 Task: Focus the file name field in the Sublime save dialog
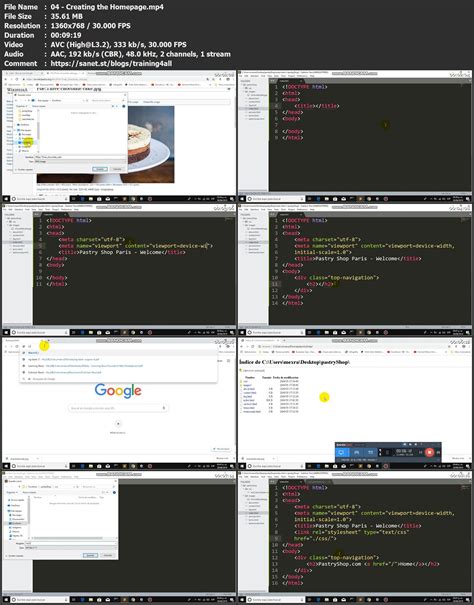coord(71,543)
